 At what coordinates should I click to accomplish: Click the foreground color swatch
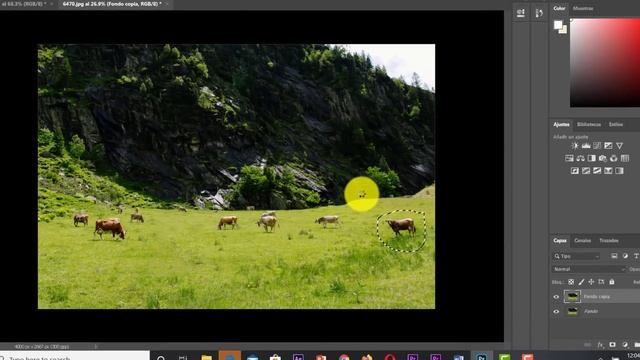pyautogui.click(x=558, y=25)
